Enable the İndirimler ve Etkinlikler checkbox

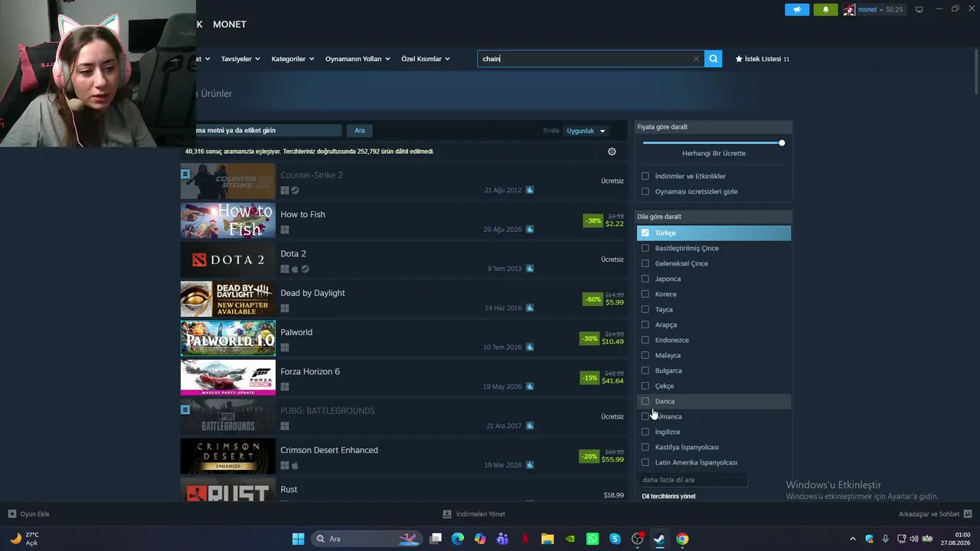(645, 176)
